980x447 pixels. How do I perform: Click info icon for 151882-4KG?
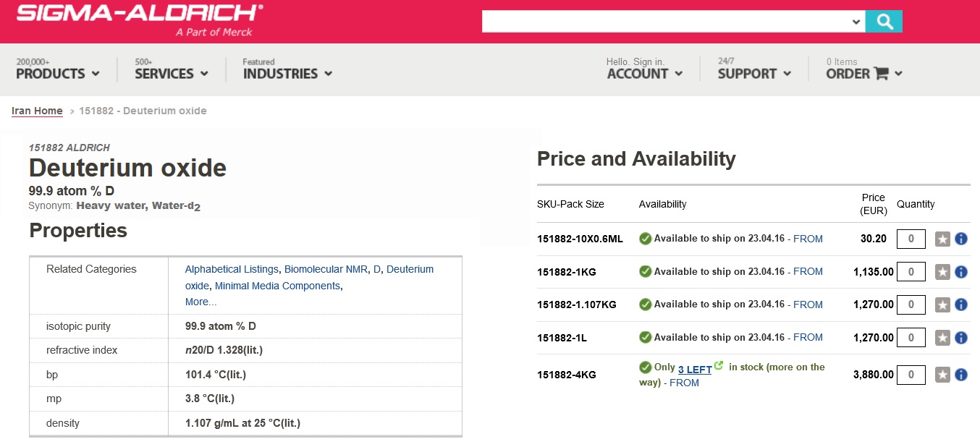961,375
